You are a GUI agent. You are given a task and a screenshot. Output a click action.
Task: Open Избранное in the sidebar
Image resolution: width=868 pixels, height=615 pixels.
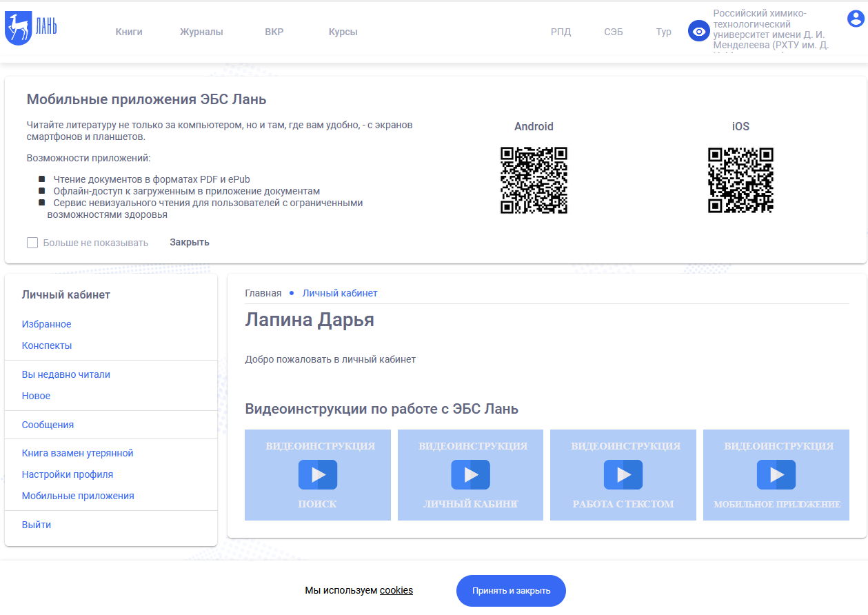46,324
